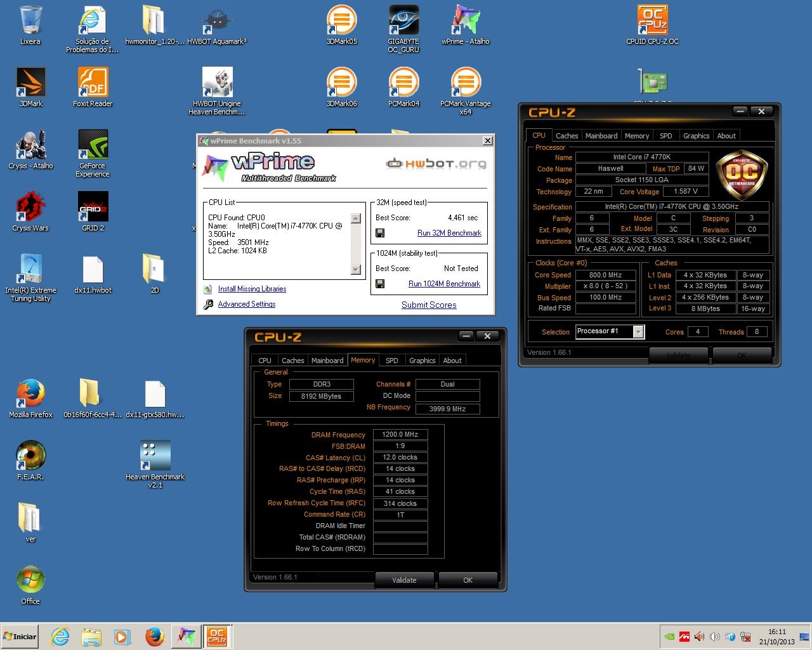Open Solução de Problemas do IE shortcut
Screen dimensions: 812x650
pos(93,29)
